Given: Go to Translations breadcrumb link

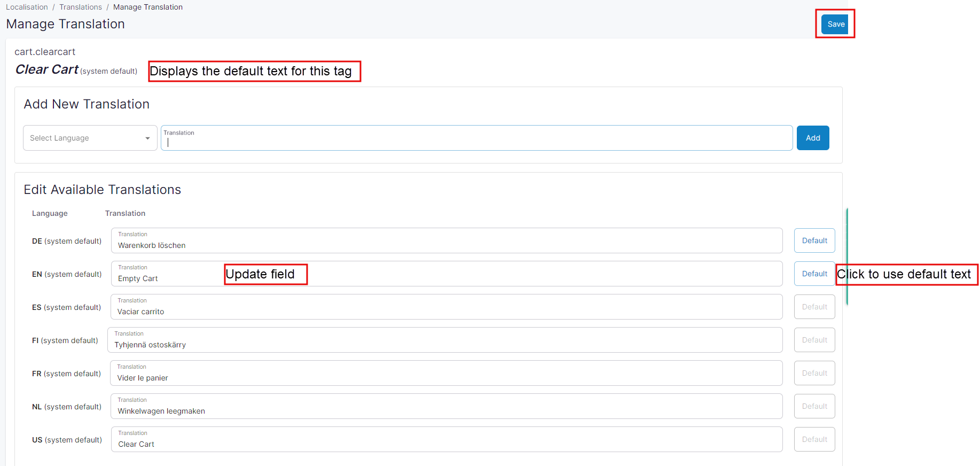Looking at the screenshot, I should (81, 7).
